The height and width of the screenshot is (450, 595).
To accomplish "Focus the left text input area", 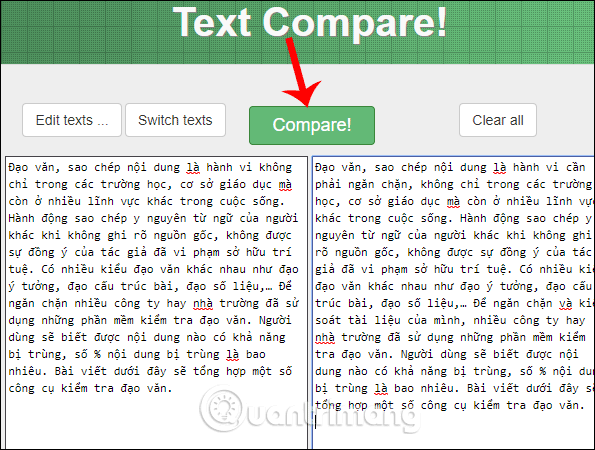I will click(x=156, y=302).
